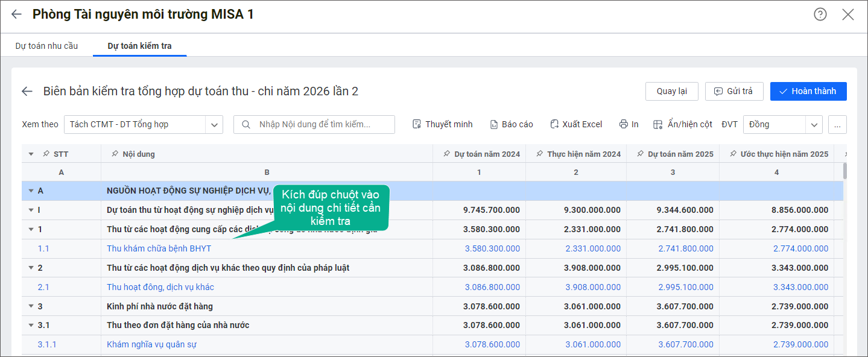Collapse row 3.1 Thu theo đơn đặt hàng
Screen dimensions: 868x357
31,326
